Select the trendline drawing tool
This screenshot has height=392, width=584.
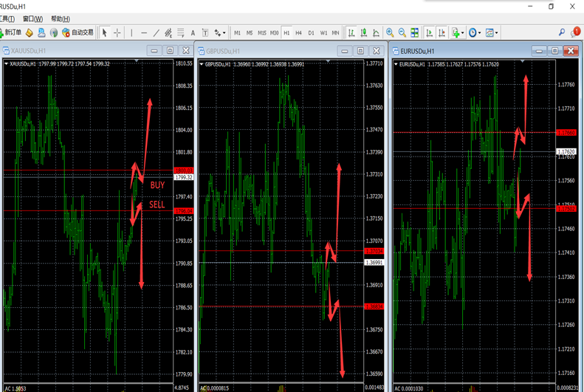(x=156, y=32)
